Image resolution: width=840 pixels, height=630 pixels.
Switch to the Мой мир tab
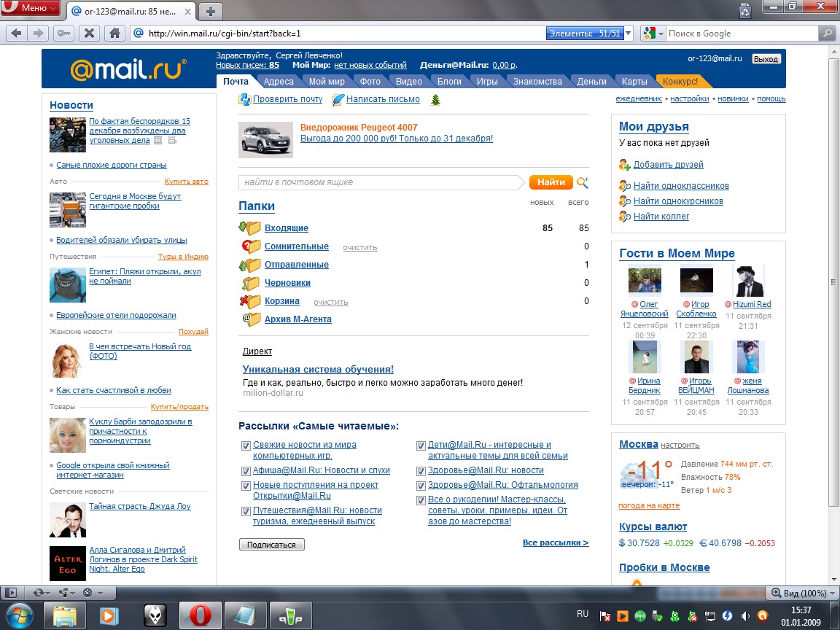coord(327,82)
